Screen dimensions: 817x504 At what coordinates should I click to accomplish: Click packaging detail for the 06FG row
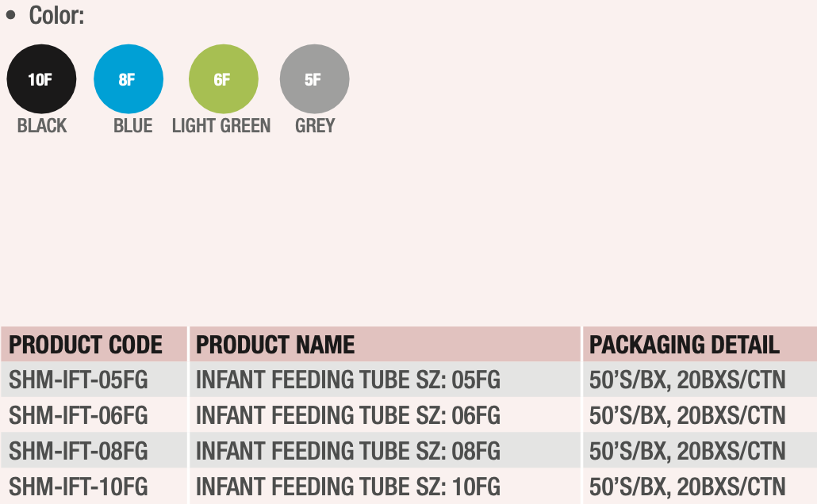[x=687, y=415]
